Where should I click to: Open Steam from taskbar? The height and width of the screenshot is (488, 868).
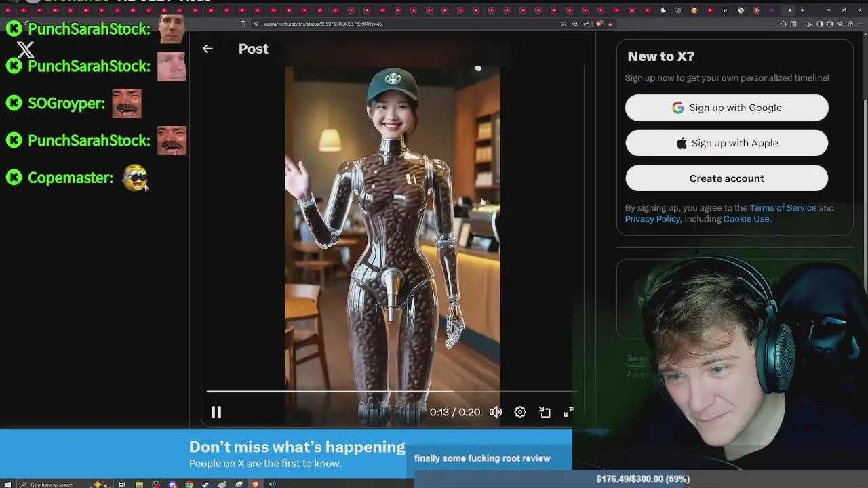205,484
